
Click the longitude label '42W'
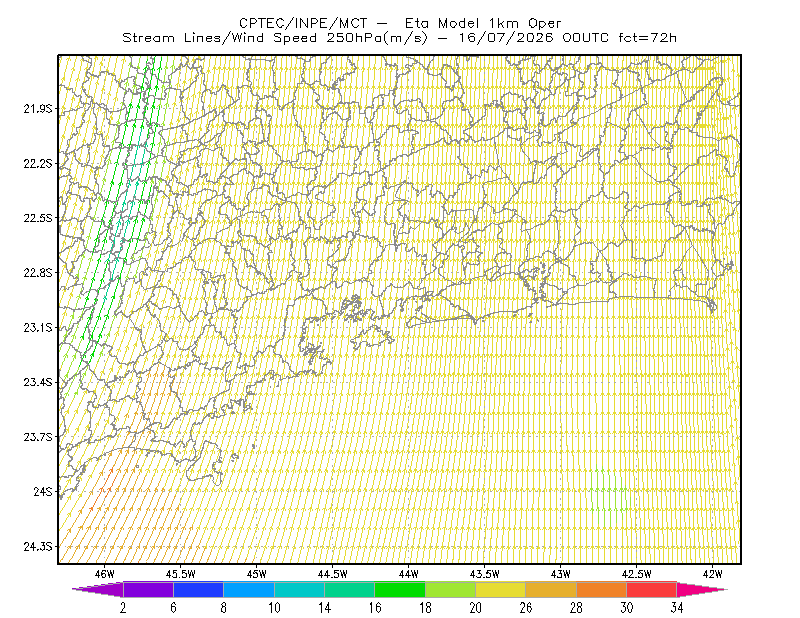click(x=713, y=574)
